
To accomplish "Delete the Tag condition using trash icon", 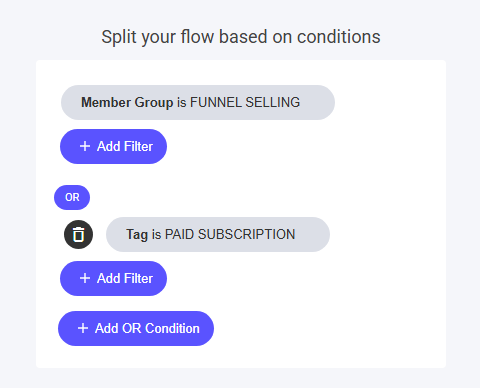I will pyautogui.click(x=78, y=234).
